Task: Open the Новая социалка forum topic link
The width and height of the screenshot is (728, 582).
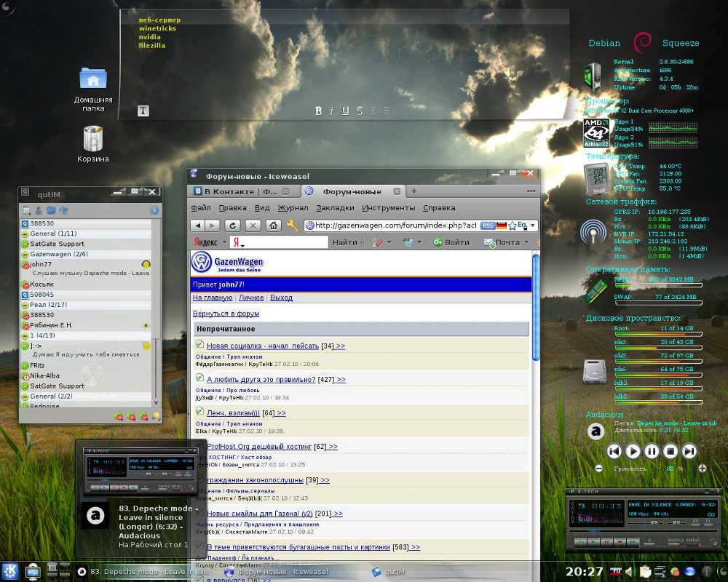Action: [x=263, y=346]
